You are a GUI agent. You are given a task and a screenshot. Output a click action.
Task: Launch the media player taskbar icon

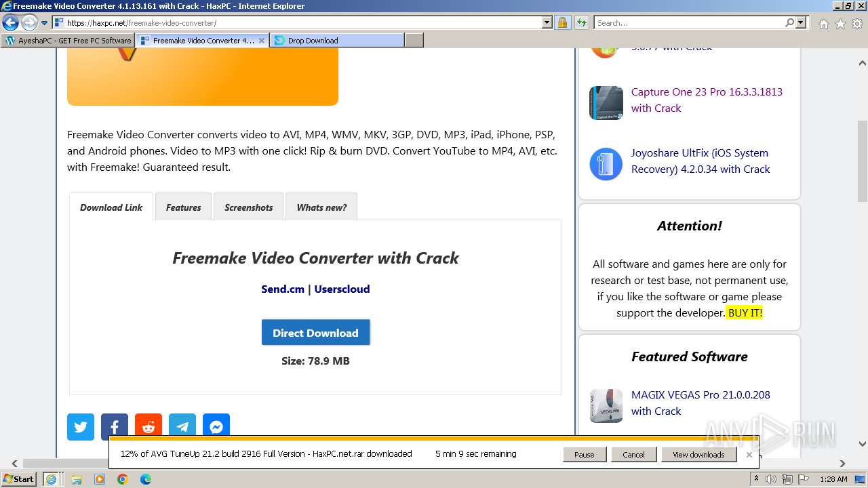click(100, 479)
